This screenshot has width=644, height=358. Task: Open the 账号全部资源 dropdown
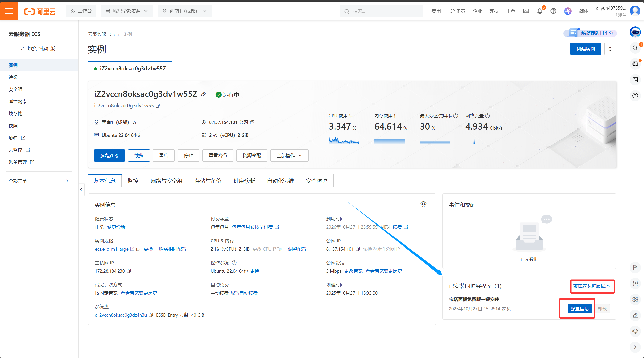click(x=127, y=11)
